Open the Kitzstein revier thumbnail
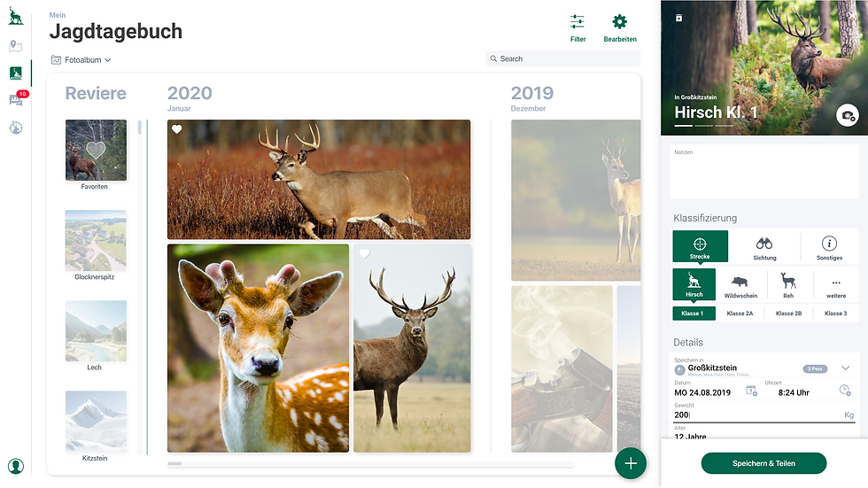The image size is (868, 488). (x=96, y=421)
